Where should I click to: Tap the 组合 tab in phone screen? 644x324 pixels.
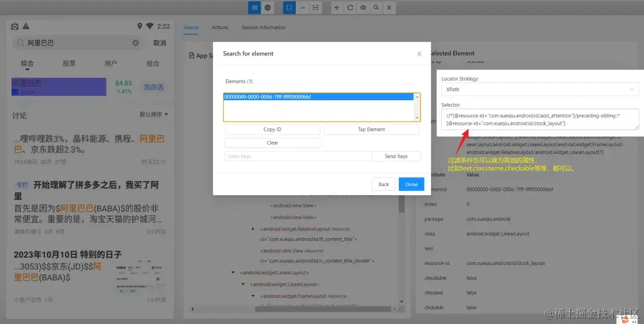coord(153,63)
